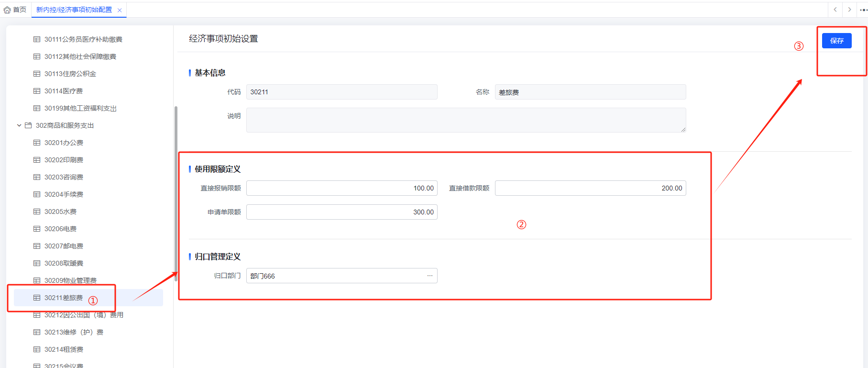Click table icon next to 30201办公费
The image size is (868, 368).
coord(37,143)
